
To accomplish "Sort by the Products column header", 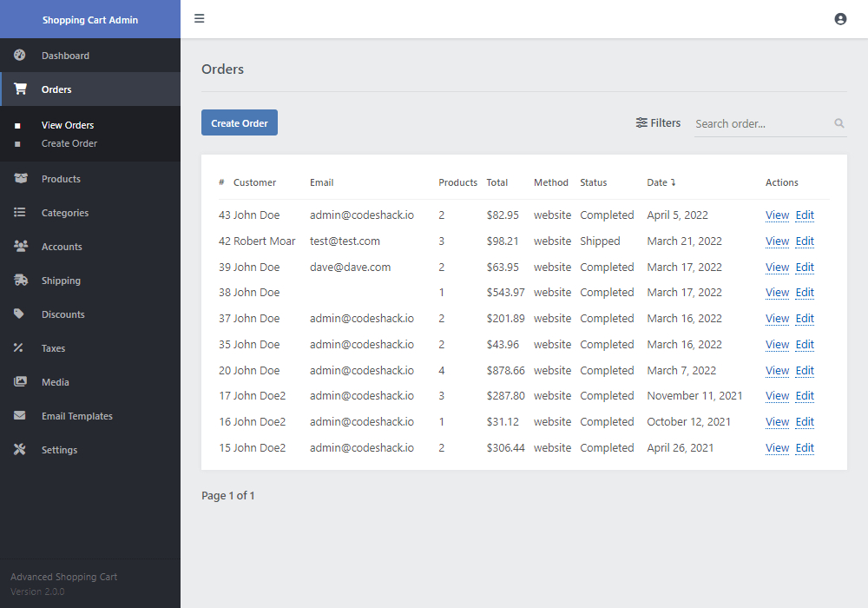I will tap(457, 182).
